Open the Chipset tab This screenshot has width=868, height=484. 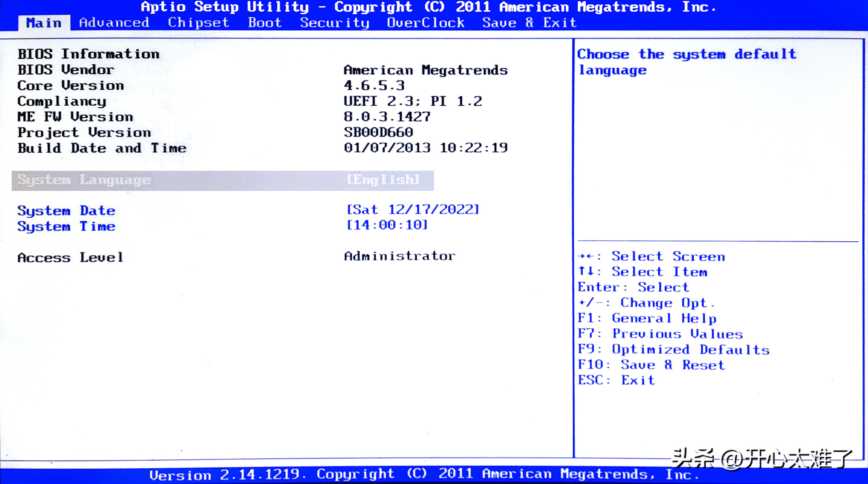coord(198,23)
